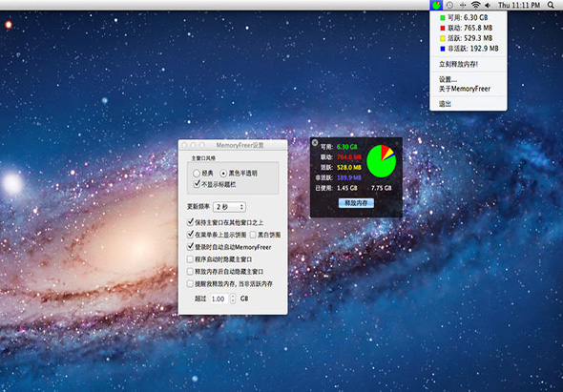This screenshot has width=563, height=392.
Task: Click the volume speaker icon in the menu bar
Action: pyautogui.click(x=488, y=5)
